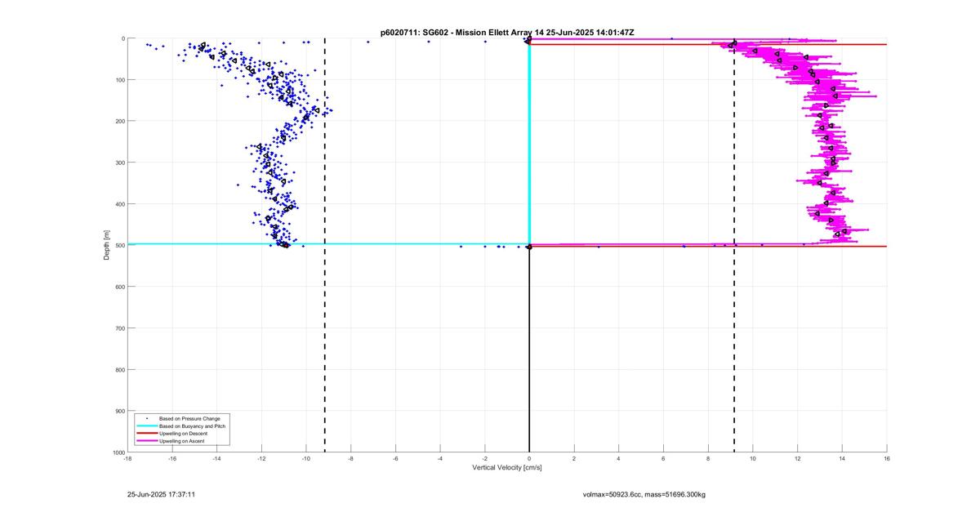Select legend entry 'Based on Pressure Change'

(189, 418)
